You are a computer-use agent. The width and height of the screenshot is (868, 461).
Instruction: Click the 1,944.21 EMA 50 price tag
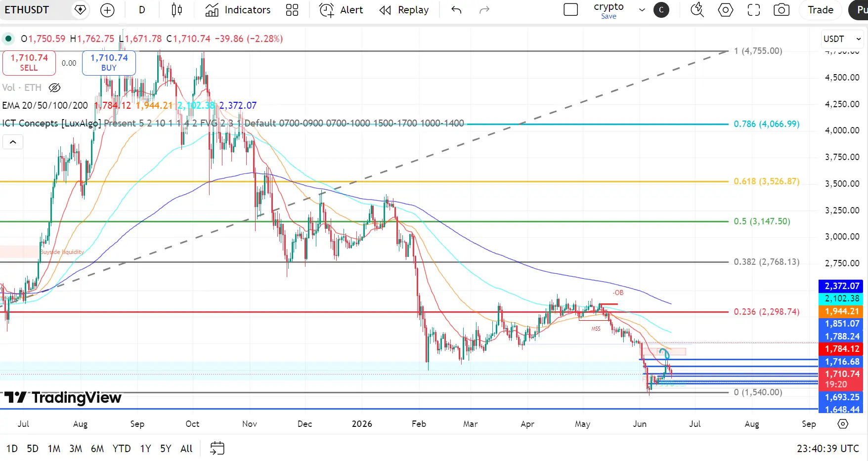tap(841, 311)
